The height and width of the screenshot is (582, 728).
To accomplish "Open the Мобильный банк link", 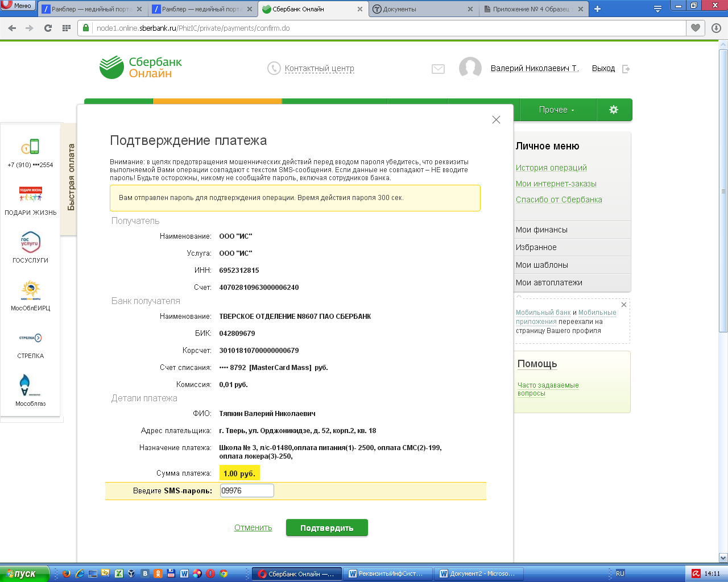I will click(x=543, y=313).
